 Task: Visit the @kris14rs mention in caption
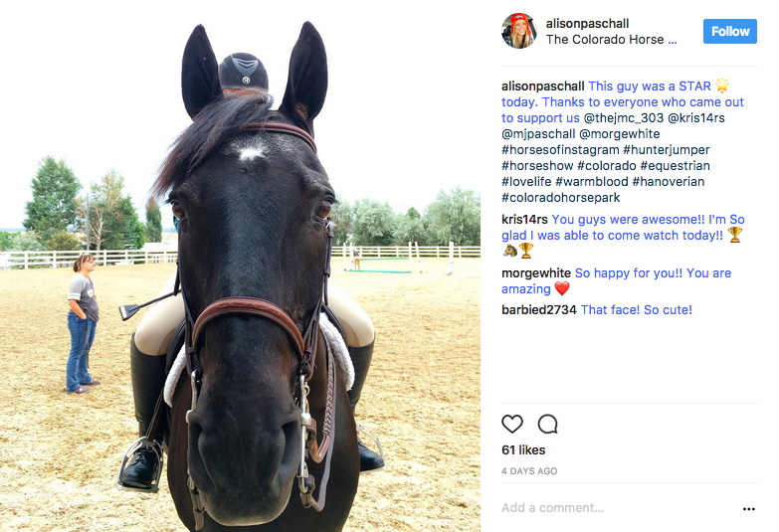696,117
